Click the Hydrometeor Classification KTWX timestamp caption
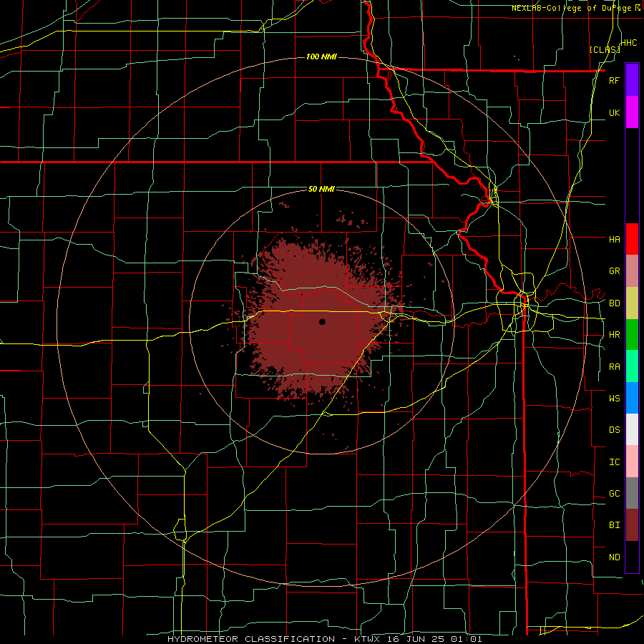Image resolution: width=644 pixels, height=644 pixels. [x=324, y=639]
